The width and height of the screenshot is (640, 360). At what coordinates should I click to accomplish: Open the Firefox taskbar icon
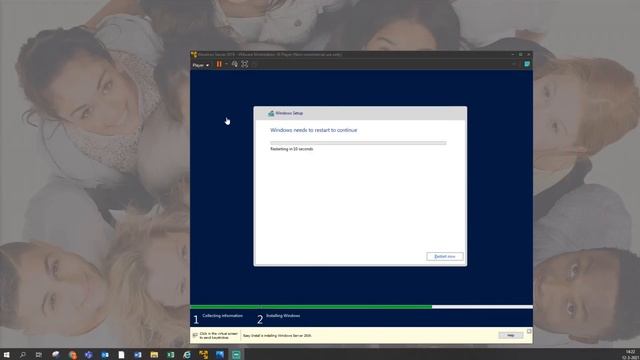point(72,355)
